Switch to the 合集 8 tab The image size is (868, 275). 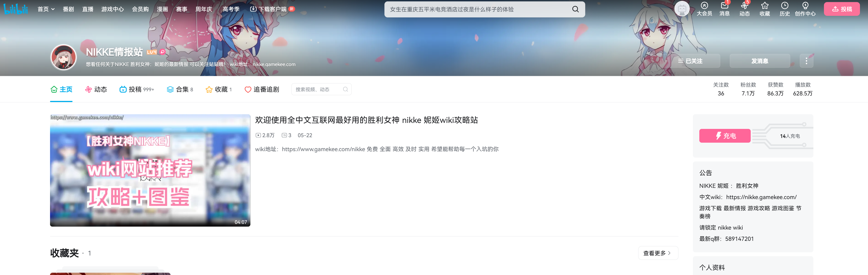coord(180,89)
